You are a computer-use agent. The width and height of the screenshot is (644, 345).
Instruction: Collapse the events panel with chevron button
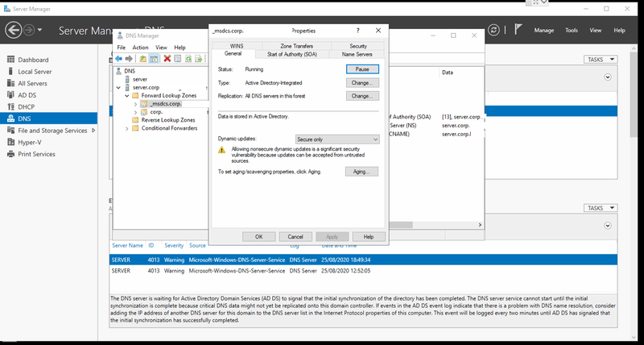pos(608,226)
